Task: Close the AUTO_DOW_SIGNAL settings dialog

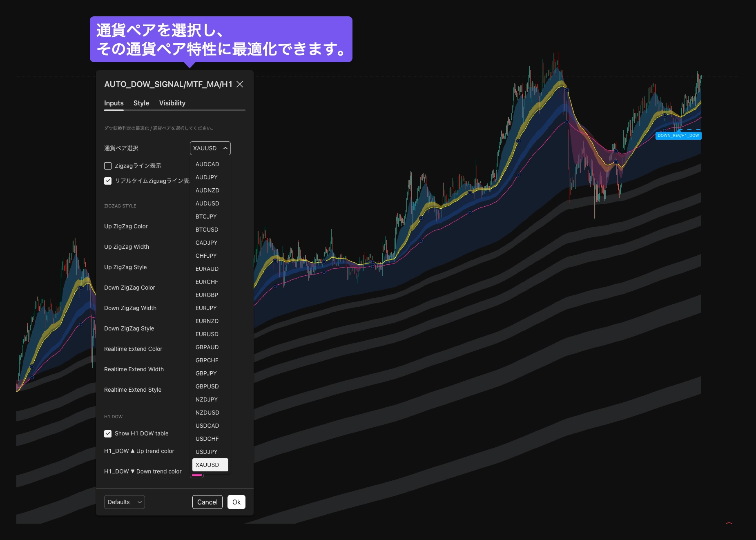Action: tap(240, 84)
